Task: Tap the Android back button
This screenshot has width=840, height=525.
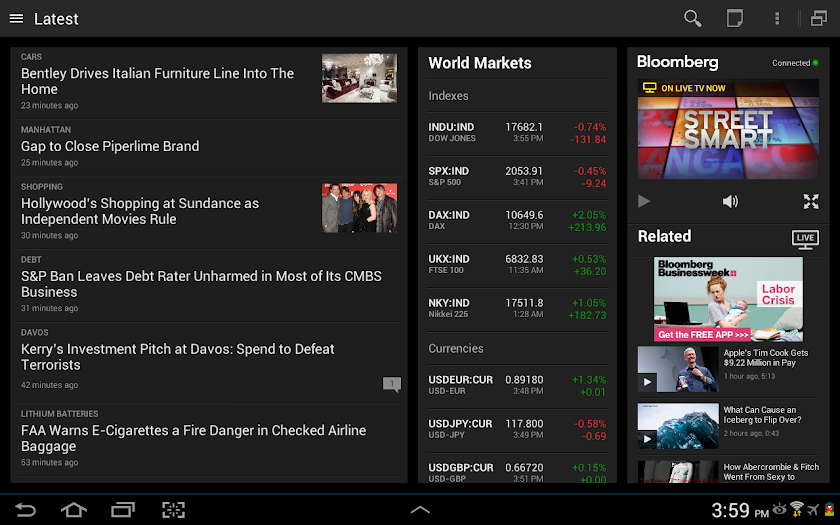Action: point(25,509)
